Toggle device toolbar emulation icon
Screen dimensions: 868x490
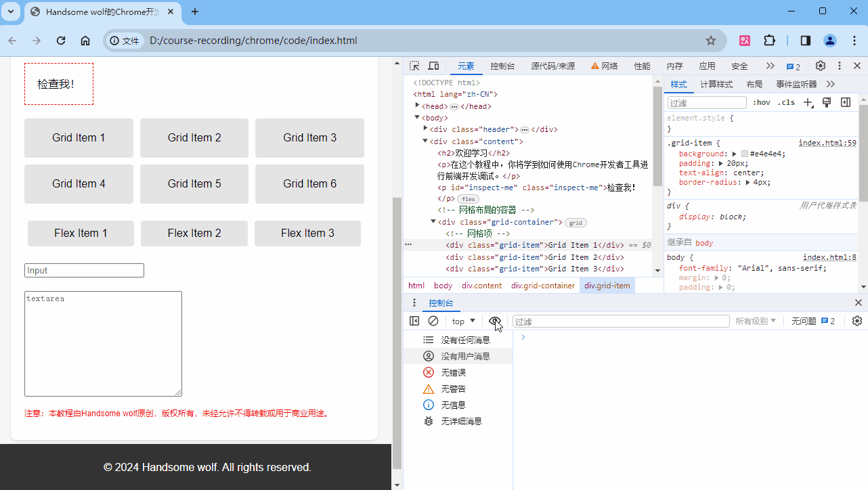click(433, 66)
